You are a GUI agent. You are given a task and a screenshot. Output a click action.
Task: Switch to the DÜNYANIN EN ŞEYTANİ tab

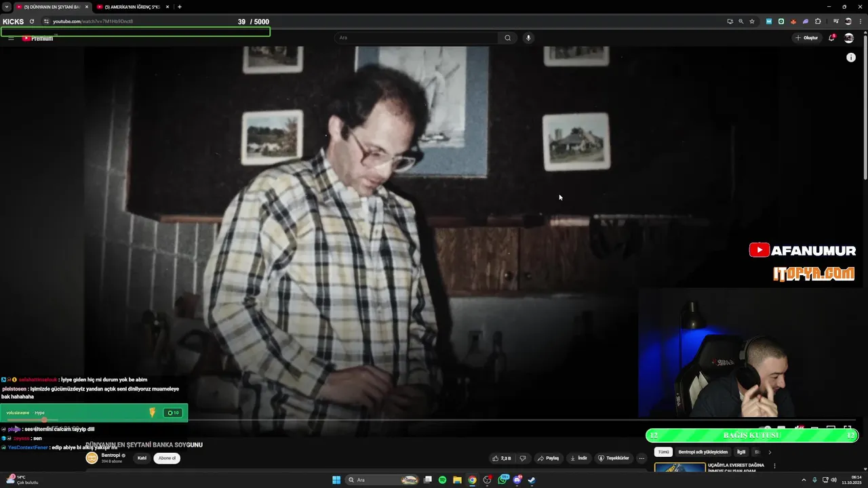(x=52, y=7)
